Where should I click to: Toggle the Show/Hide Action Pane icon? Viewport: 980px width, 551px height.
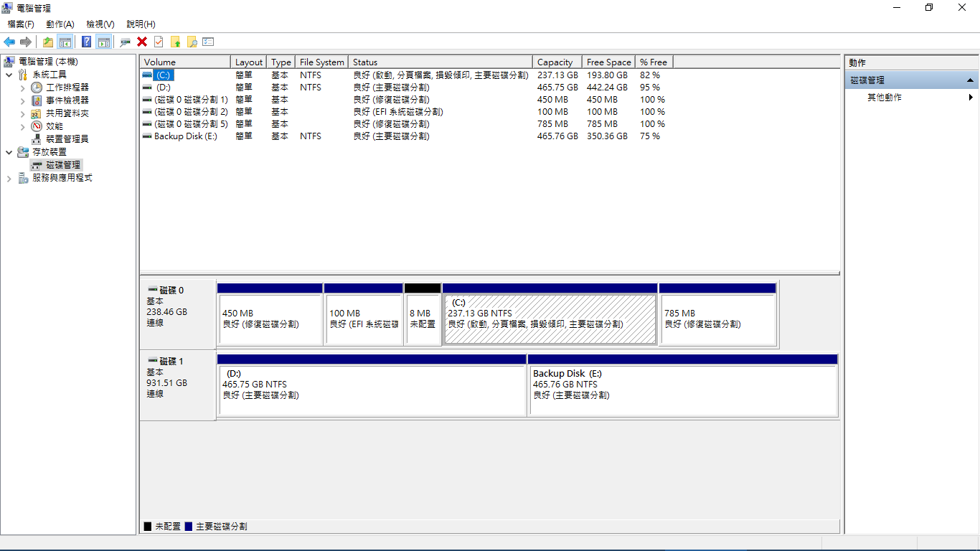tap(104, 42)
